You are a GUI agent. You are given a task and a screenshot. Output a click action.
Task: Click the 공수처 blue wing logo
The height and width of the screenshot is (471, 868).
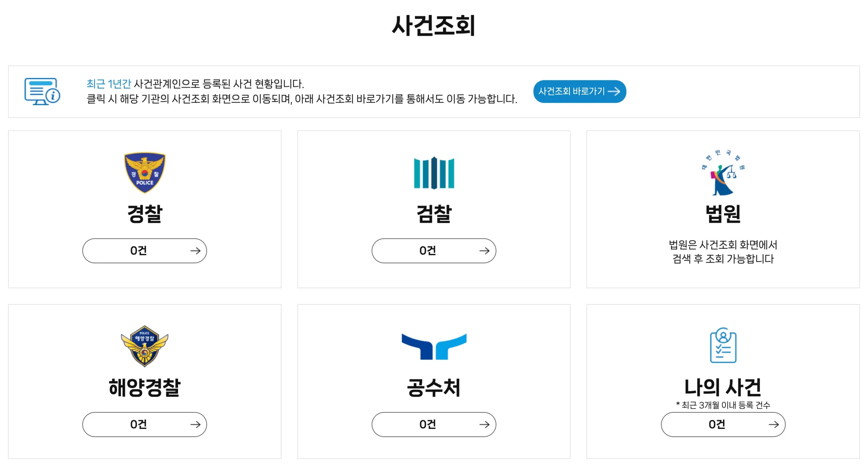point(434,346)
